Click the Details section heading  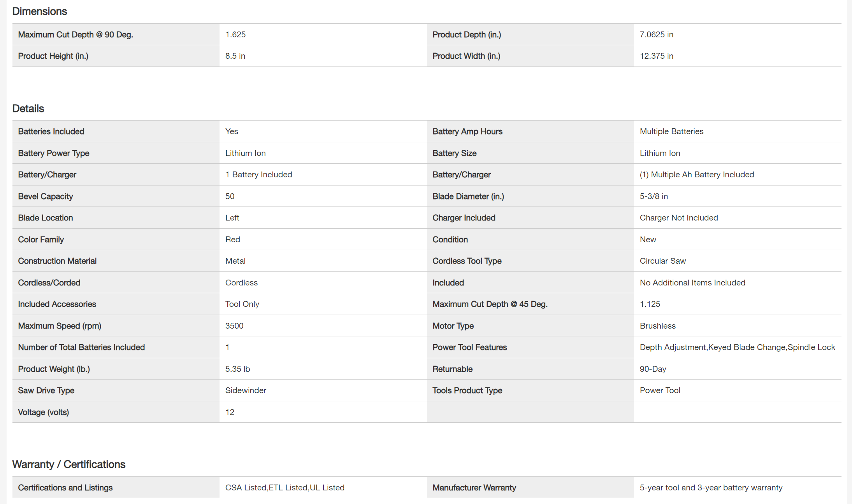(x=28, y=108)
